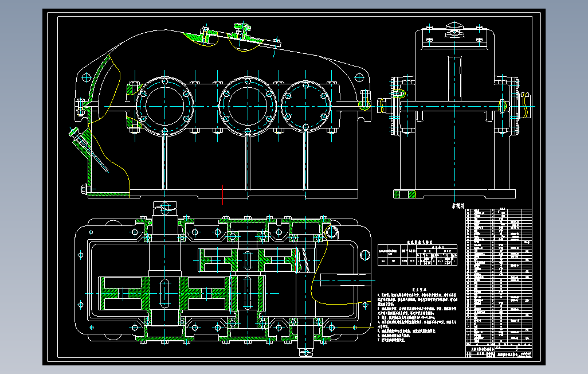The width and height of the screenshot is (588, 374).
Task: Select the parts list table at the right edge
Action: (499, 277)
